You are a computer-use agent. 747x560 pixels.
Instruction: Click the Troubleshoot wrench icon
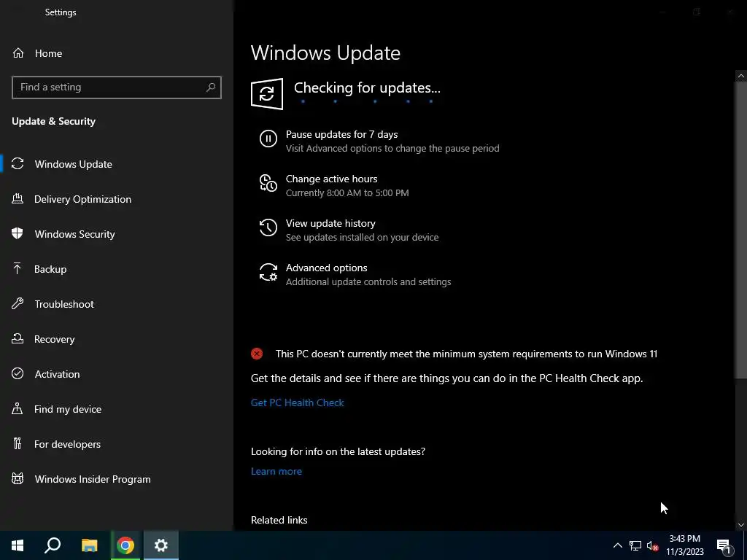18,304
